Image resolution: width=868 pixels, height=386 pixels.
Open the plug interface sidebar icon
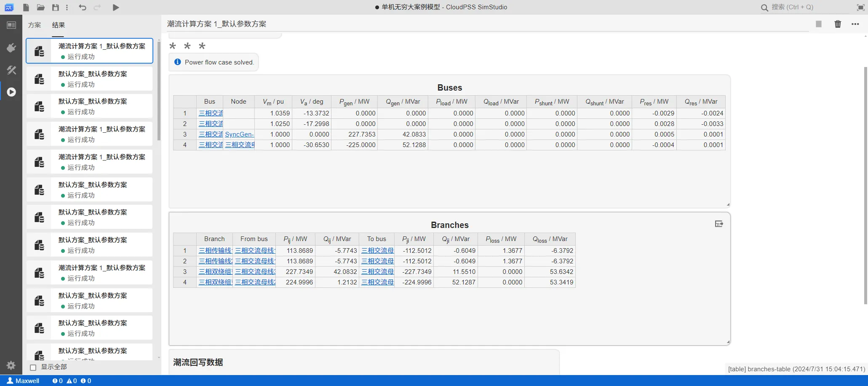(11, 48)
